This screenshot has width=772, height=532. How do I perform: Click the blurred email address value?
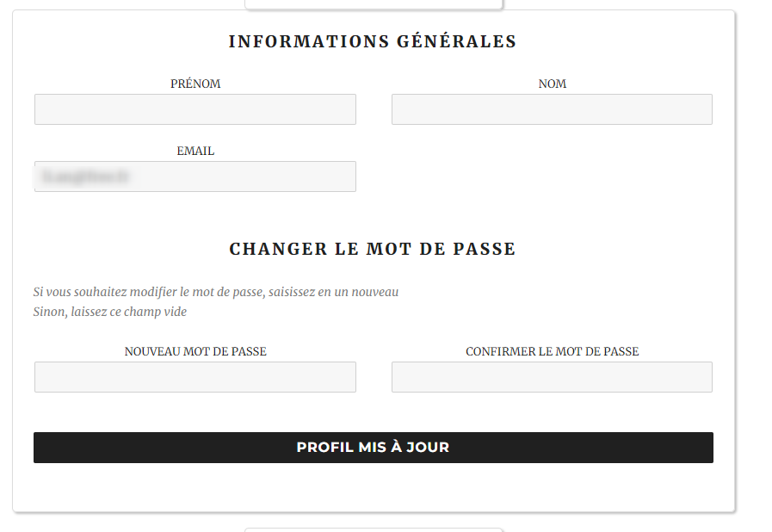point(84,176)
